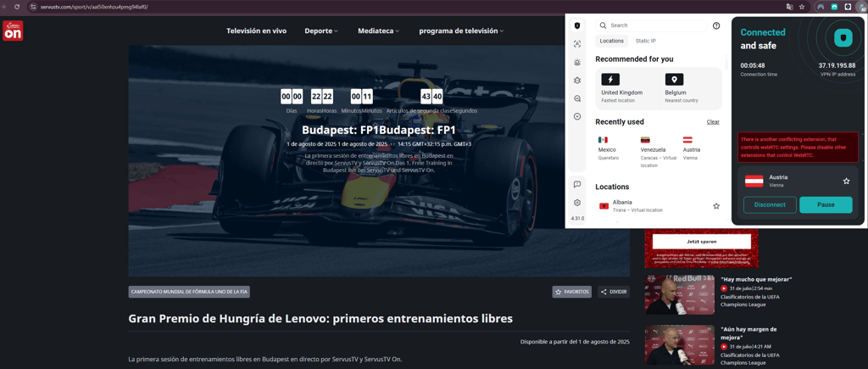Focus the VPN location search field
This screenshot has height=369, width=868.
point(652,25)
